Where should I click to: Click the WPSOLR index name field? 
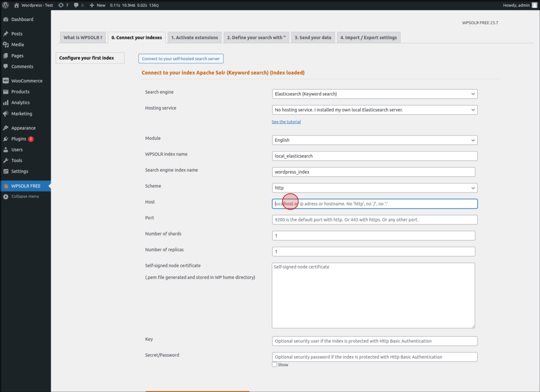(x=375, y=156)
